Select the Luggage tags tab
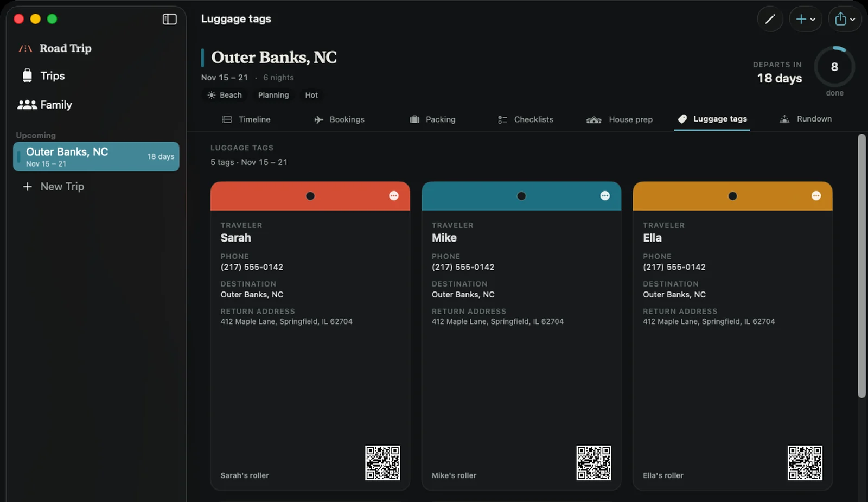This screenshot has width=868, height=502. pos(712,119)
